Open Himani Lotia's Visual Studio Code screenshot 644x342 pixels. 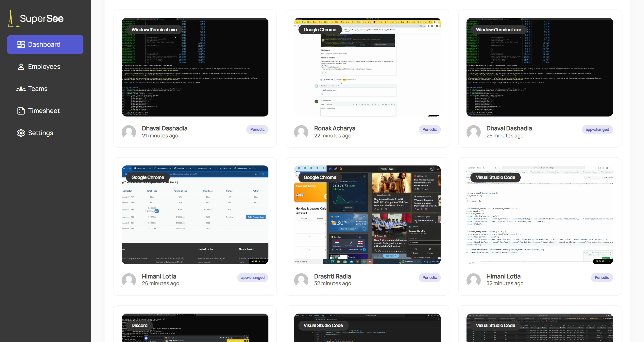point(539,220)
